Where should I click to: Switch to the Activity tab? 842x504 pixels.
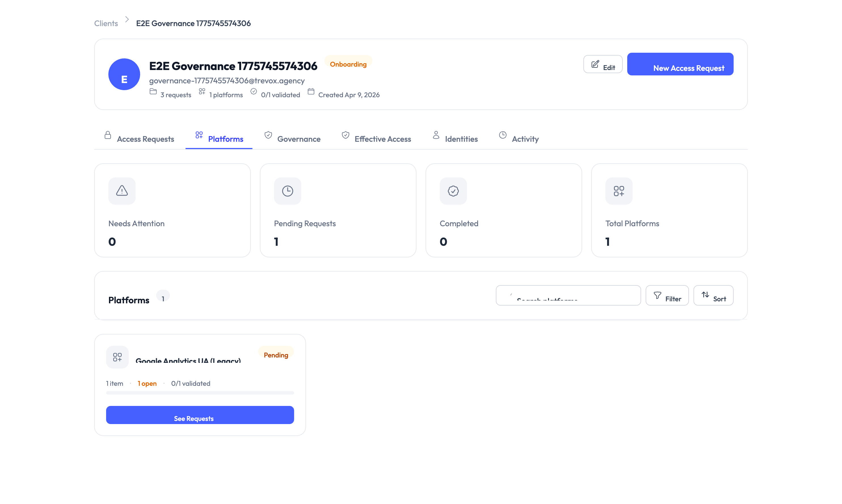pyautogui.click(x=525, y=139)
